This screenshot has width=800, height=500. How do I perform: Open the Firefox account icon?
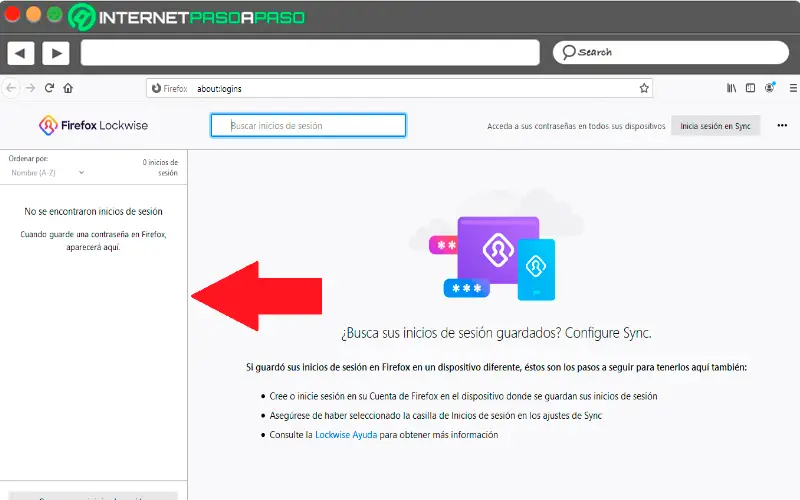pyautogui.click(x=769, y=88)
